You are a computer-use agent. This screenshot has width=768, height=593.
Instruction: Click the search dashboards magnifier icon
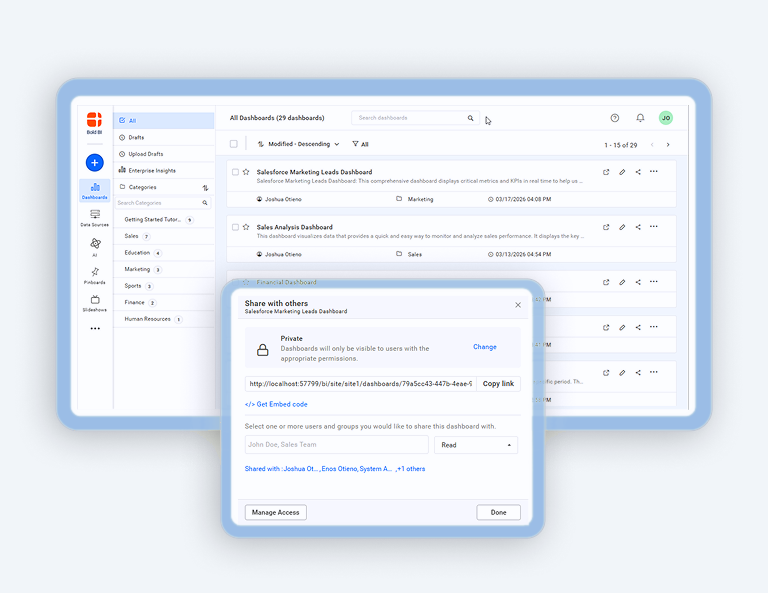(470, 118)
